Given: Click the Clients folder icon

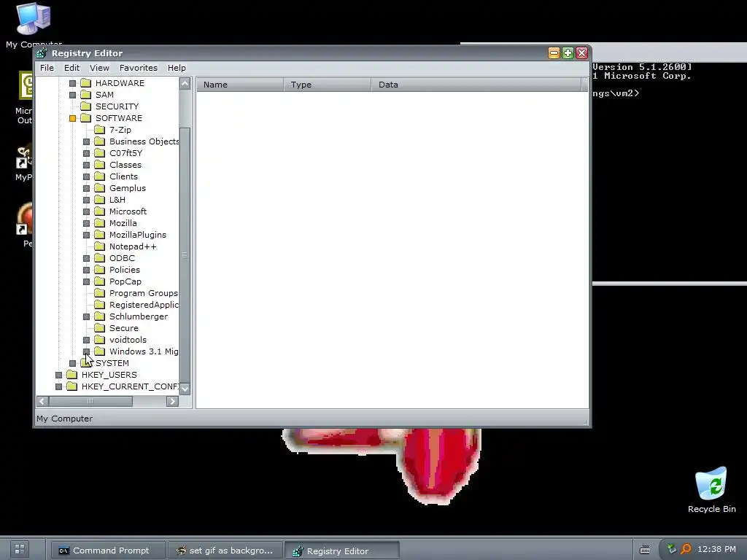Looking at the screenshot, I should click(x=99, y=176).
